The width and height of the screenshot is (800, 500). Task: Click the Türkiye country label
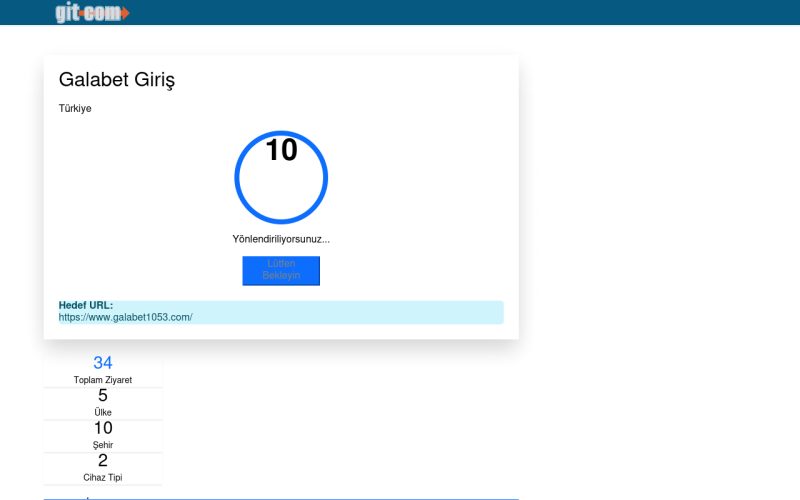click(x=75, y=108)
